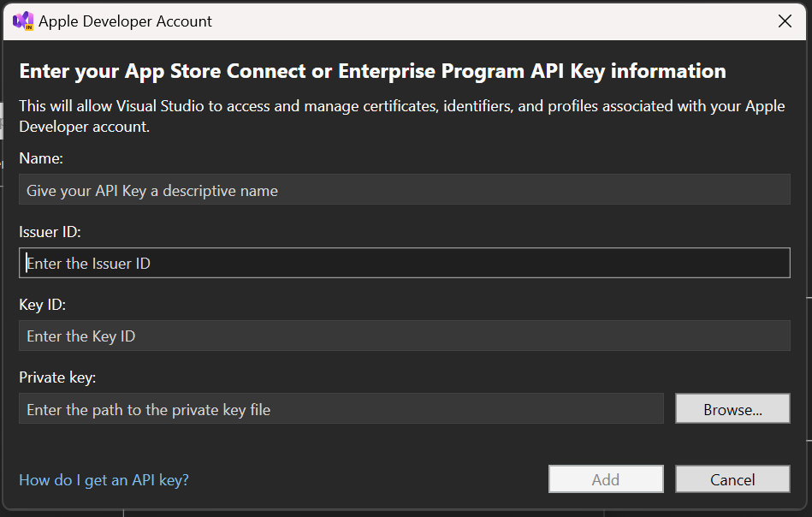Click the Visual Studio icon in title bar
The image size is (812, 517).
click(23, 21)
